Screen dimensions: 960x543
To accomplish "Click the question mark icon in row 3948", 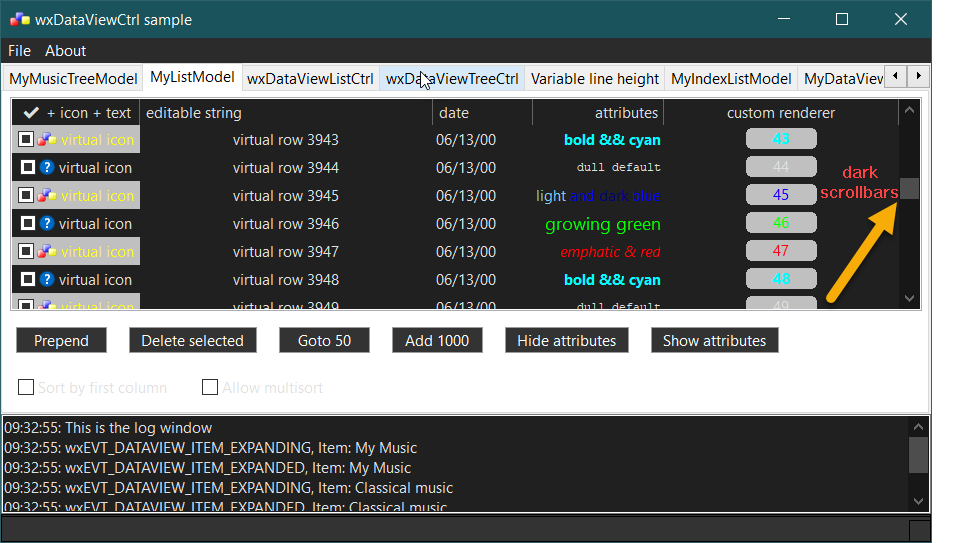I will 47,279.
